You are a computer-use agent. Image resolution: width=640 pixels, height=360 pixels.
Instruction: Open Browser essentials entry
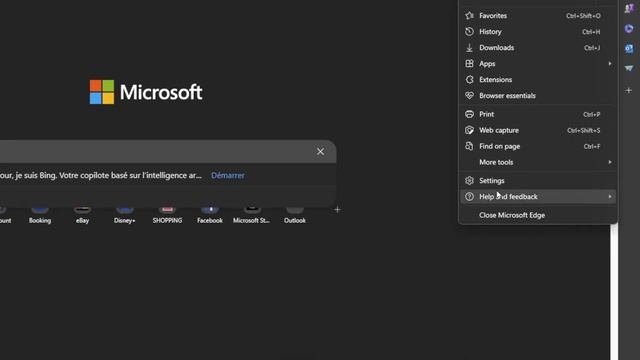538,96
